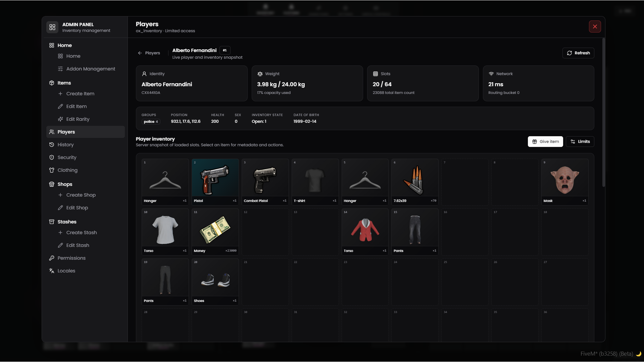Open the Limits settings
This screenshot has height=362, width=644.
[x=580, y=142]
